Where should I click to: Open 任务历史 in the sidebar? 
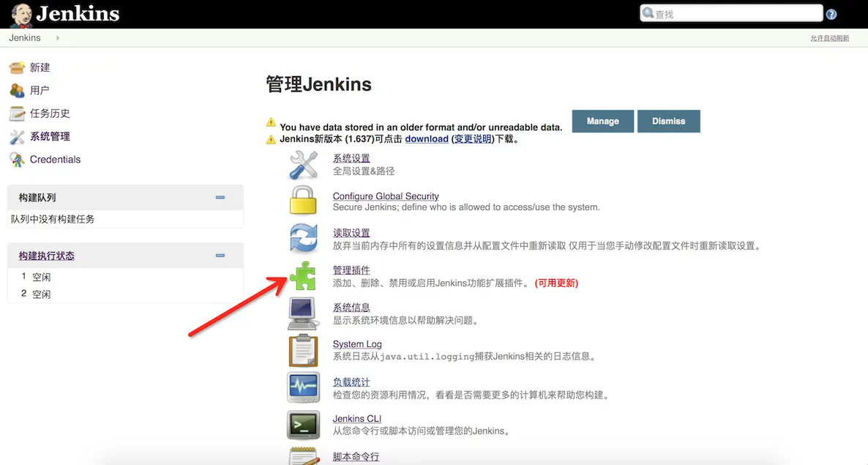point(50,114)
